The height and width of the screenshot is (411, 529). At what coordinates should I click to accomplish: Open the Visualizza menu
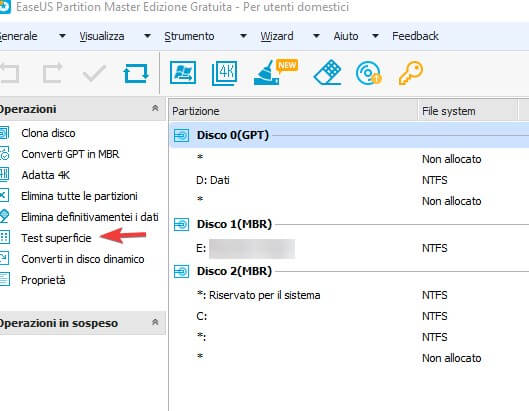pyautogui.click(x=102, y=36)
